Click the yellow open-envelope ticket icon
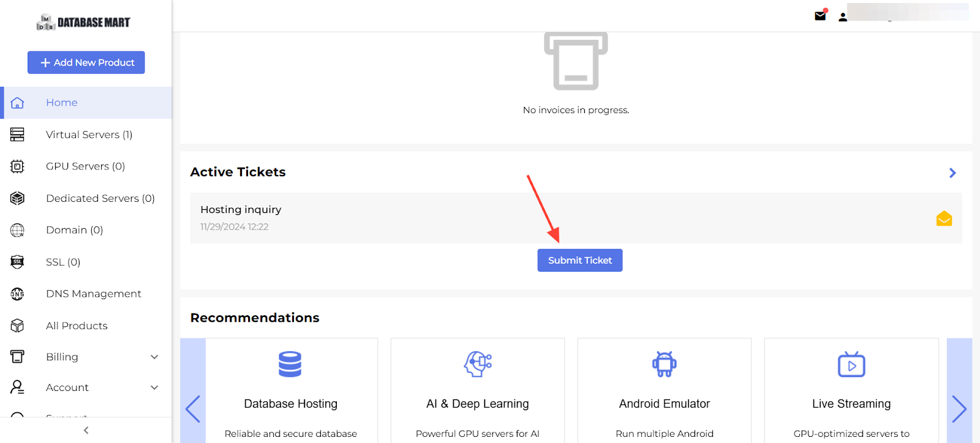 tap(944, 218)
